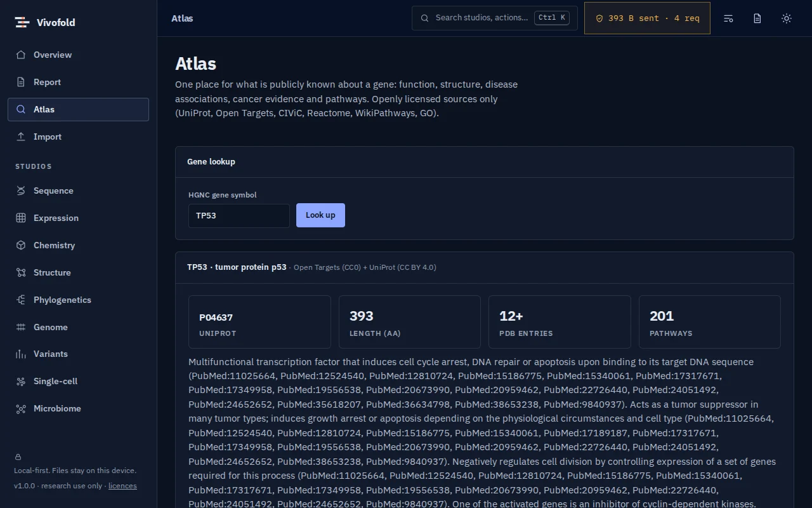Click the Import upload icon
Viewport: 812px width, 508px height.
(21, 137)
